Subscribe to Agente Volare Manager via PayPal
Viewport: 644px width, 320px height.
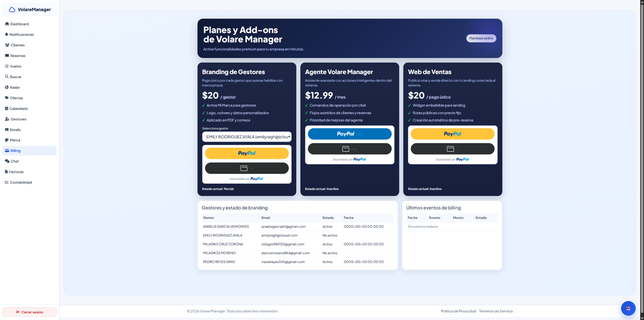pyautogui.click(x=350, y=134)
